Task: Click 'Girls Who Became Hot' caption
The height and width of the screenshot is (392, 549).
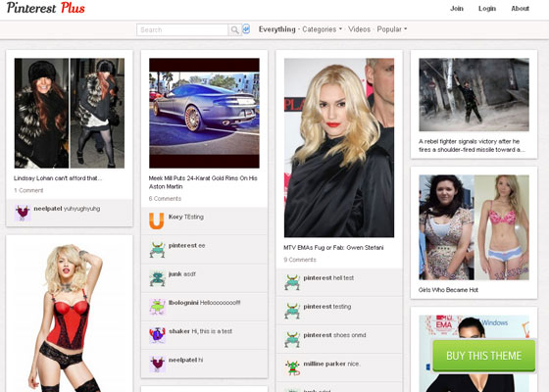Action: click(x=448, y=290)
